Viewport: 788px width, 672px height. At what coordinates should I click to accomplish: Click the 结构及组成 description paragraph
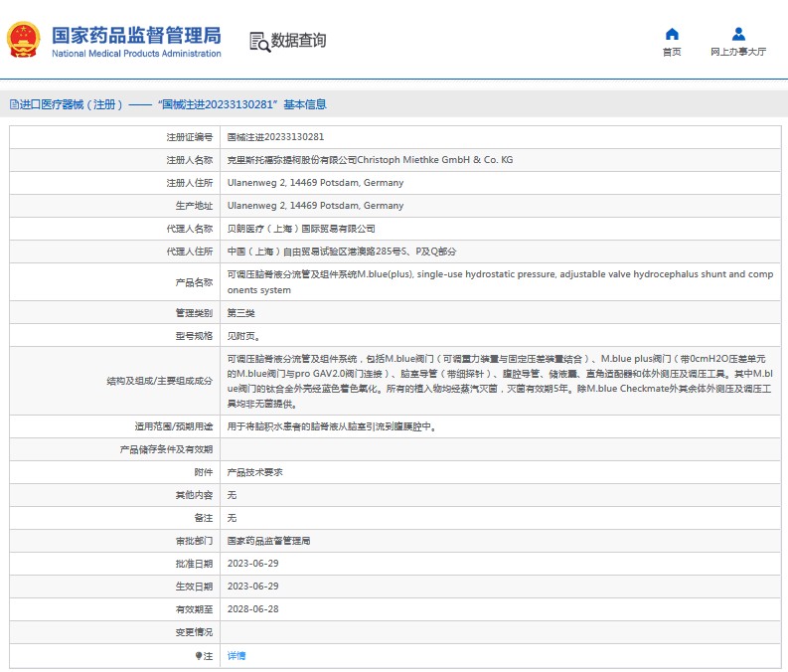(x=500, y=381)
